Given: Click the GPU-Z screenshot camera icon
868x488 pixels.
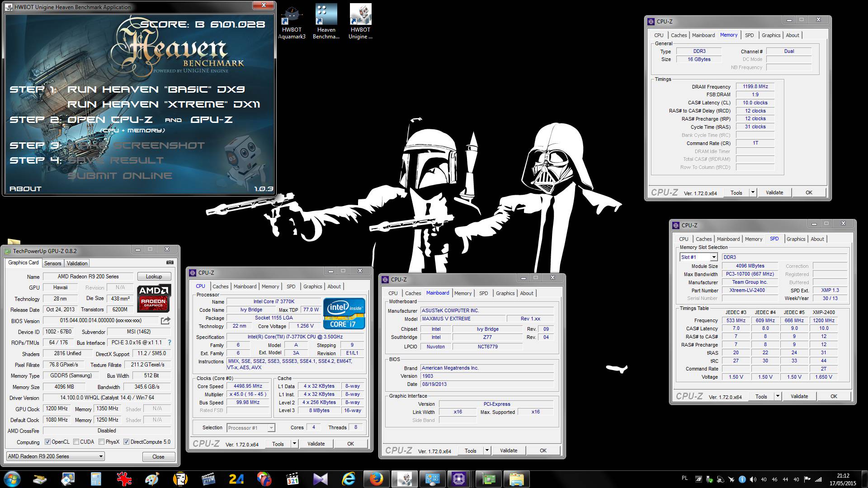Looking at the screenshot, I should [x=170, y=263].
